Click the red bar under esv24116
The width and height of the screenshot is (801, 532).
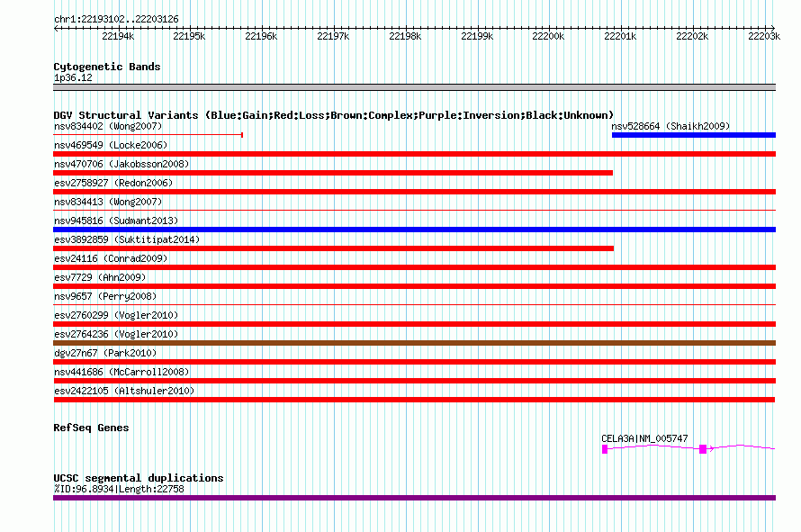(x=414, y=267)
